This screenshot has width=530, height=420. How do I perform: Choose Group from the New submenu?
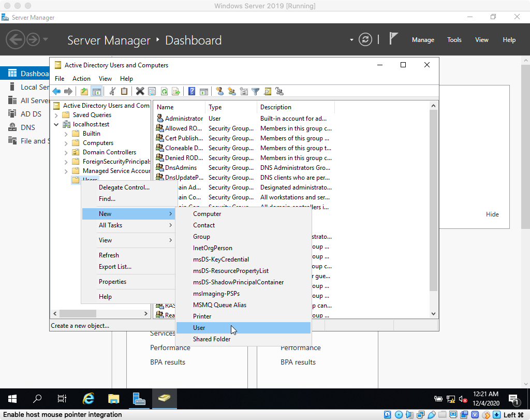243,237
